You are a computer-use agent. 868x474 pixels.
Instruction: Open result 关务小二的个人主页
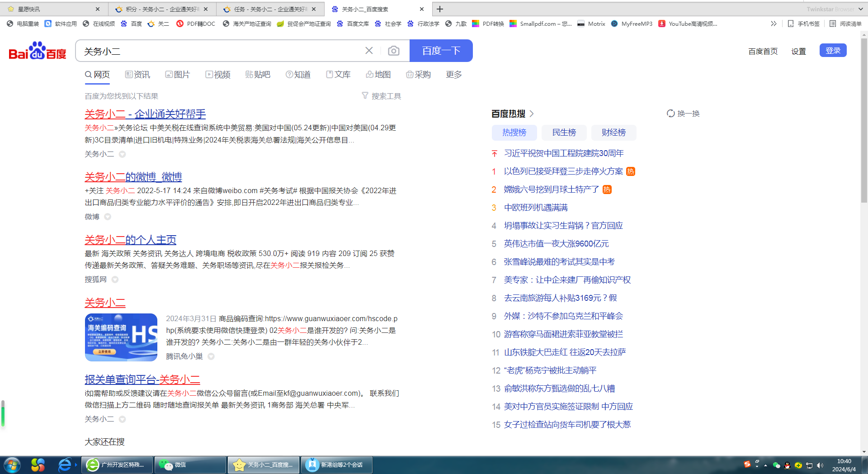130,240
